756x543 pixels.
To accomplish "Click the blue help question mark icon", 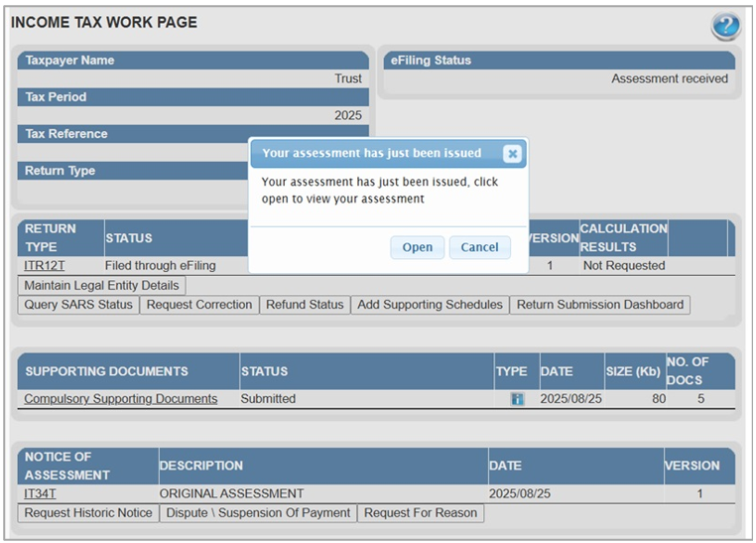I will click(x=725, y=27).
